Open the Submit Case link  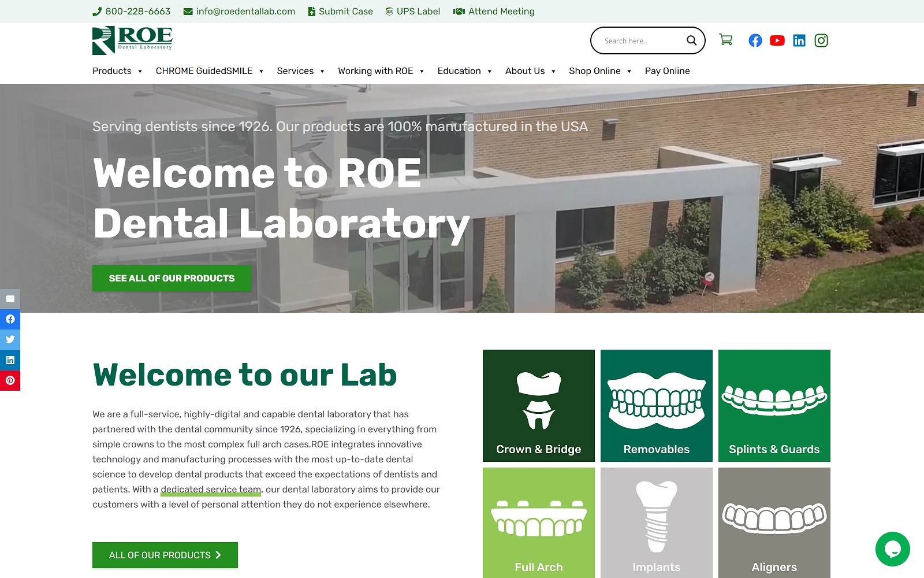(340, 12)
